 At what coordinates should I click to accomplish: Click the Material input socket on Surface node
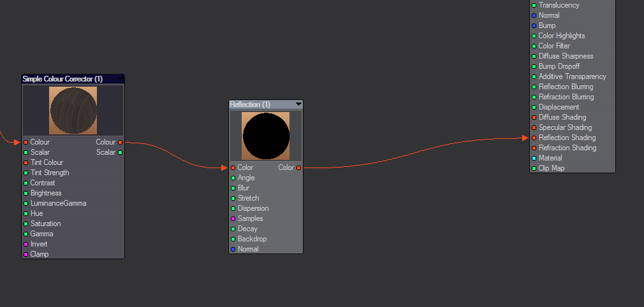(534, 158)
